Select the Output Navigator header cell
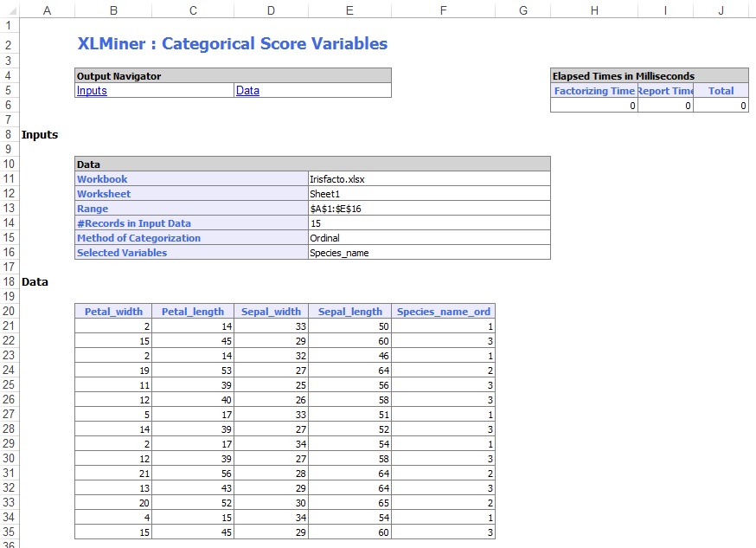The height and width of the screenshot is (548, 756). point(233,76)
